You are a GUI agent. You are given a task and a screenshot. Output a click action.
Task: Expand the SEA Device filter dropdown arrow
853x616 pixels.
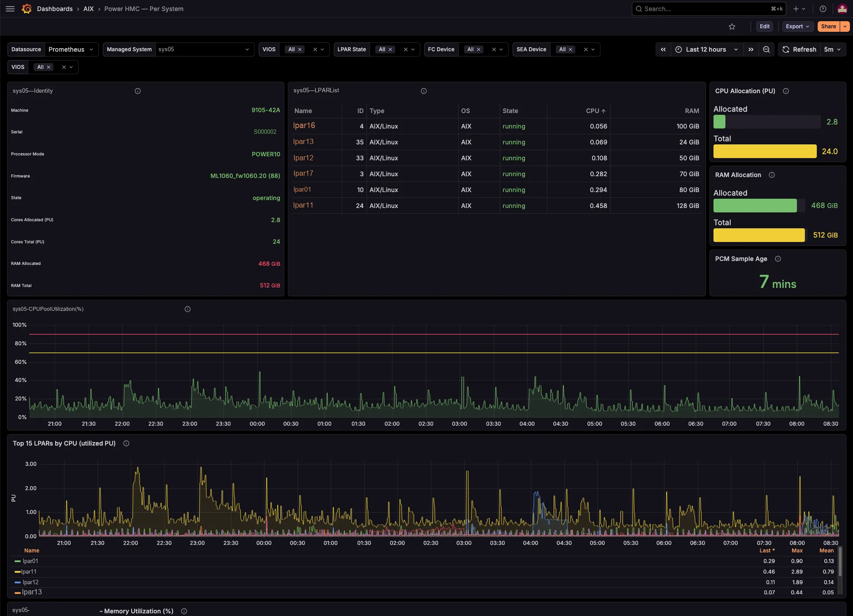pos(593,49)
